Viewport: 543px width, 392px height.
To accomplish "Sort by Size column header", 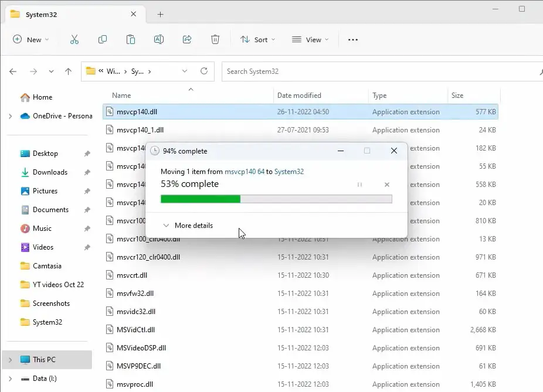I will tap(457, 95).
